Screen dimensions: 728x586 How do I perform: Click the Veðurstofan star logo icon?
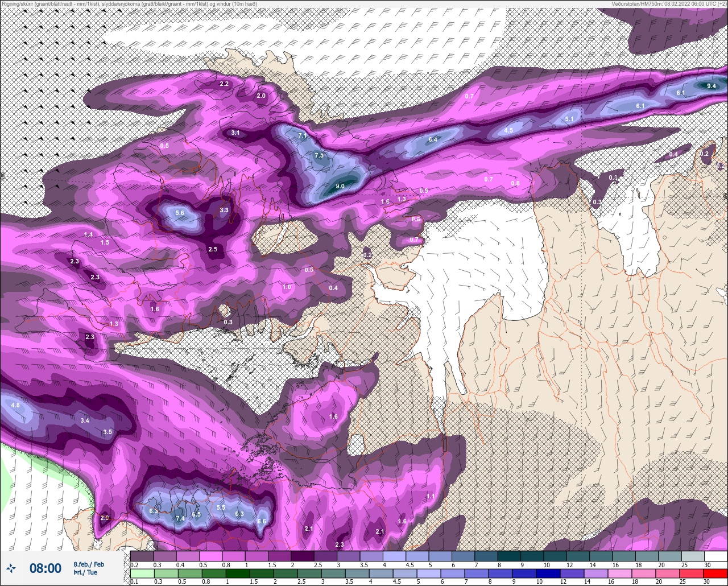tap(11, 568)
